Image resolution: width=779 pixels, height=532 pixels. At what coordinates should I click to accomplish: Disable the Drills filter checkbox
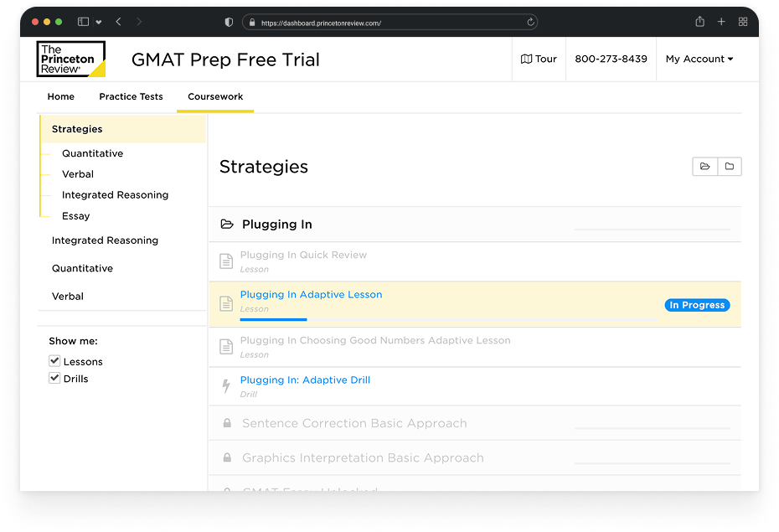click(x=54, y=378)
